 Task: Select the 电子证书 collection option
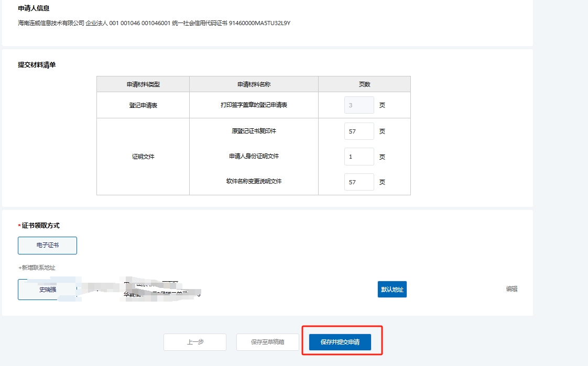pos(48,245)
